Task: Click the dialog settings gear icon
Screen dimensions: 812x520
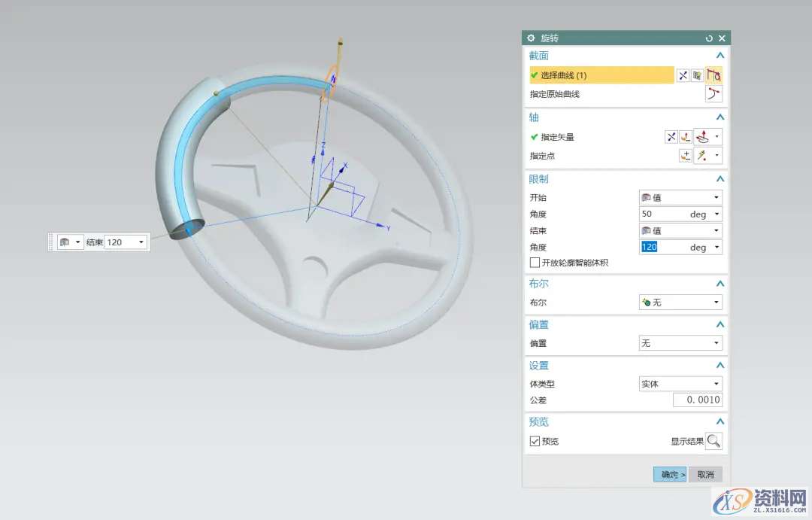Action: [x=531, y=38]
